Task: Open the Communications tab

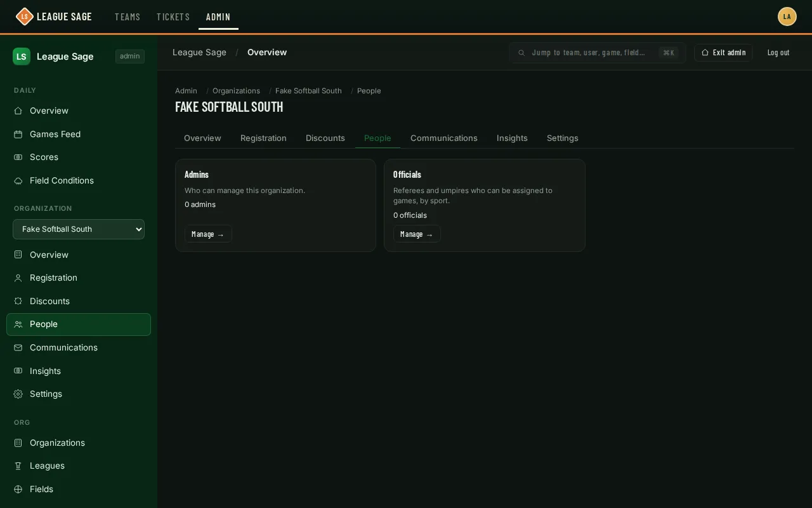Action: [444, 138]
